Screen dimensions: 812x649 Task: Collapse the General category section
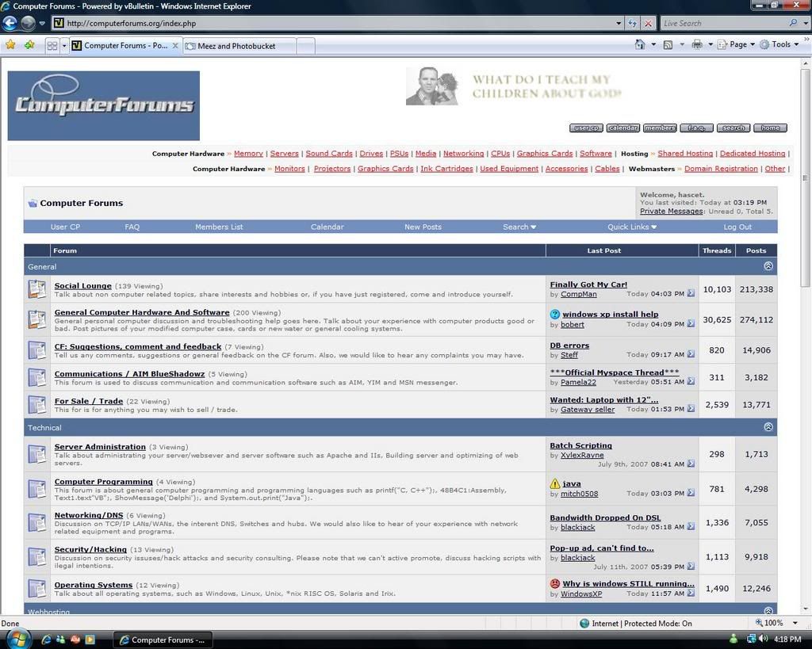[x=768, y=266]
